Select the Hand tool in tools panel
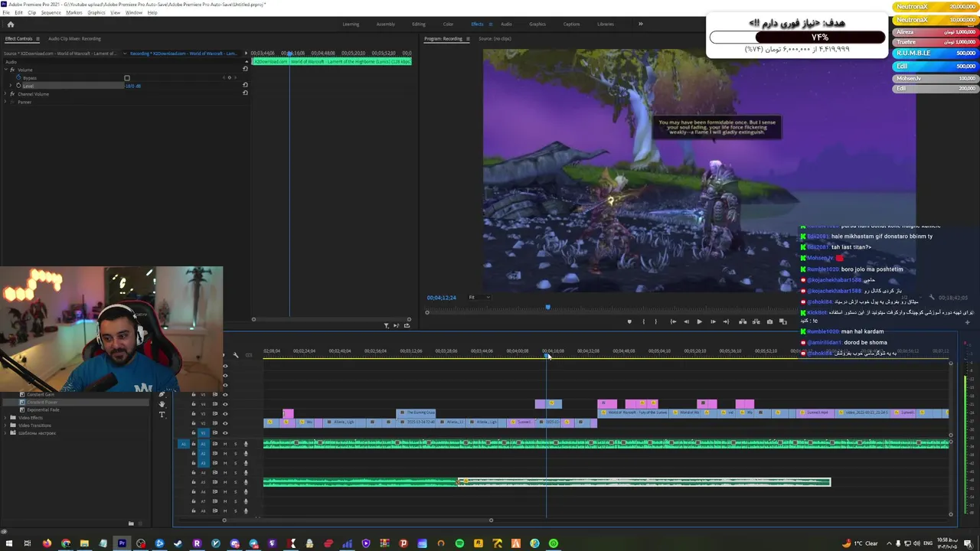Image resolution: width=980 pixels, height=551 pixels. point(162,404)
